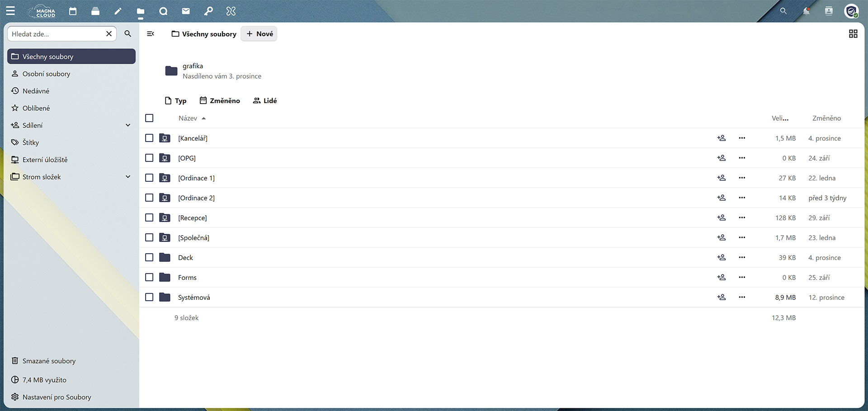
Task: Open notifications bell icon
Action: point(806,11)
